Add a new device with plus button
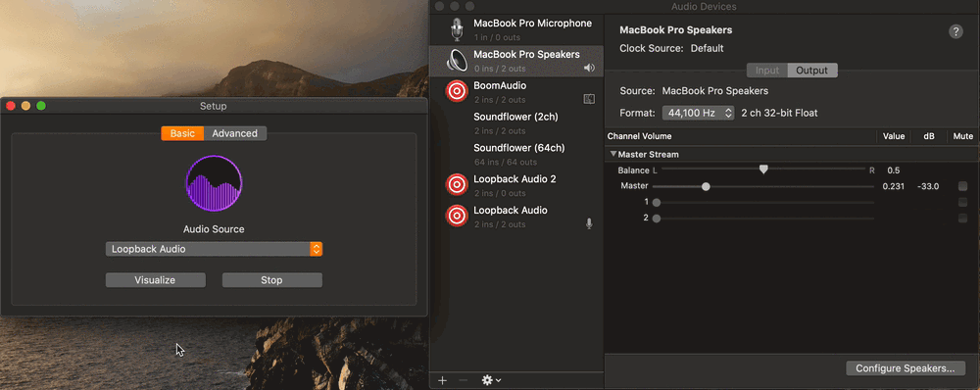 [443, 380]
